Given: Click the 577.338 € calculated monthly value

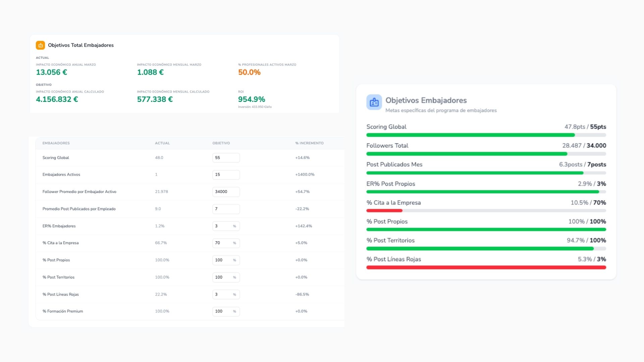Looking at the screenshot, I should tap(155, 99).
